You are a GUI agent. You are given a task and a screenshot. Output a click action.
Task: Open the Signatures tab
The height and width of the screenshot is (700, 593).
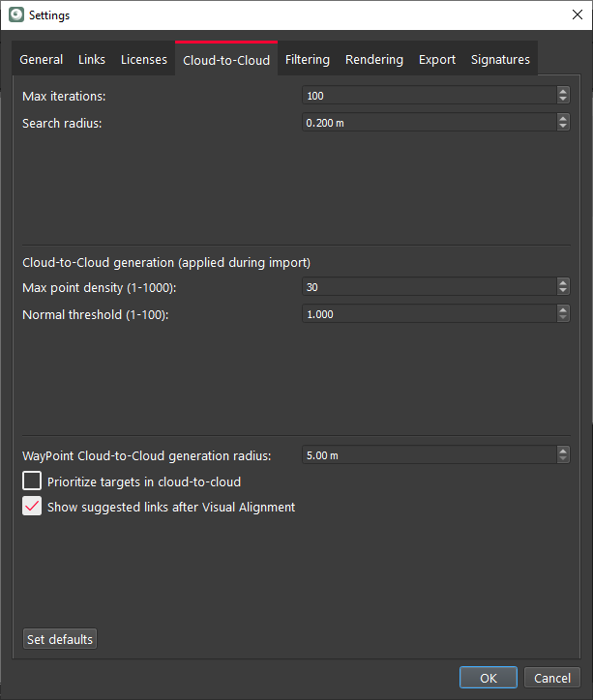pyautogui.click(x=500, y=60)
